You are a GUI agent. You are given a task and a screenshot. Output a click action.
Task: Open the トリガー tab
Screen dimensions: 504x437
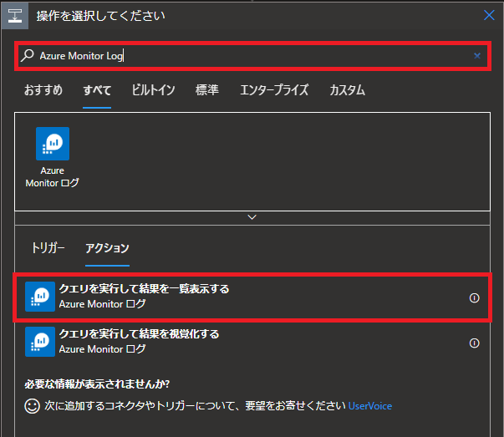[x=48, y=248]
